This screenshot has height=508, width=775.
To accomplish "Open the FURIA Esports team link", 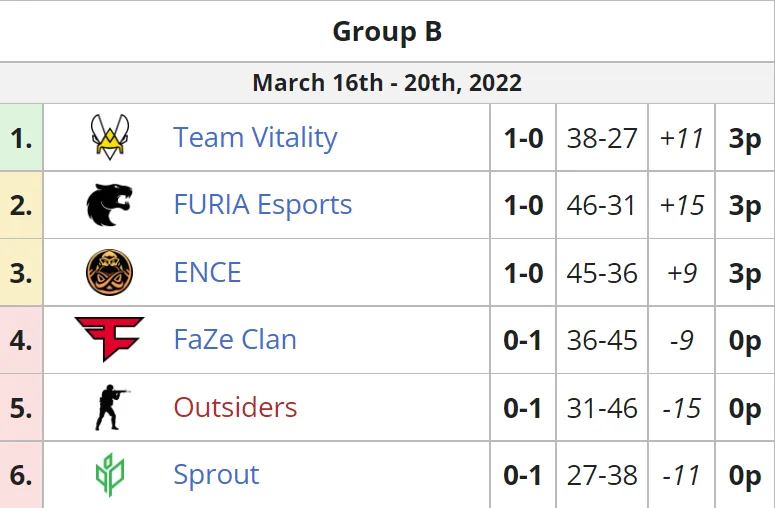I will pyautogui.click(x=262, y=205).
